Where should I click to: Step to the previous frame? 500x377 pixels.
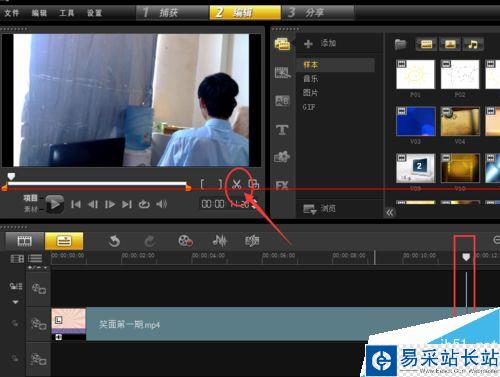pos(93,204)
